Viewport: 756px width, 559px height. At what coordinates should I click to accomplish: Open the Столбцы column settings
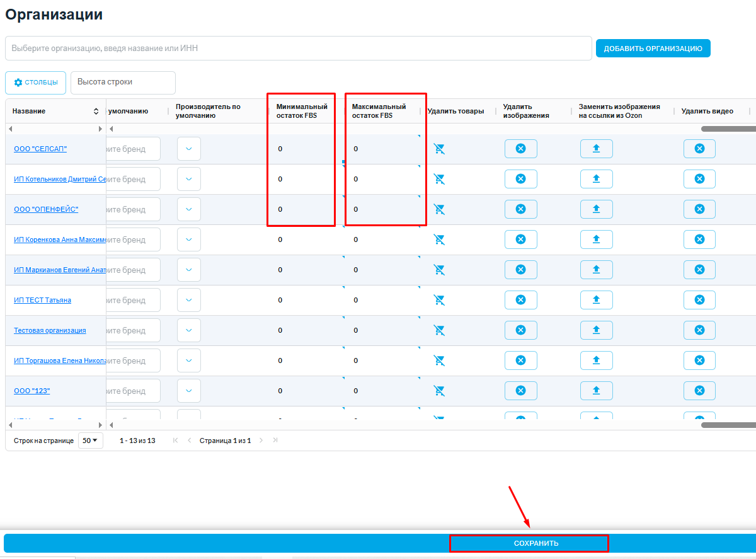(35, 83)
